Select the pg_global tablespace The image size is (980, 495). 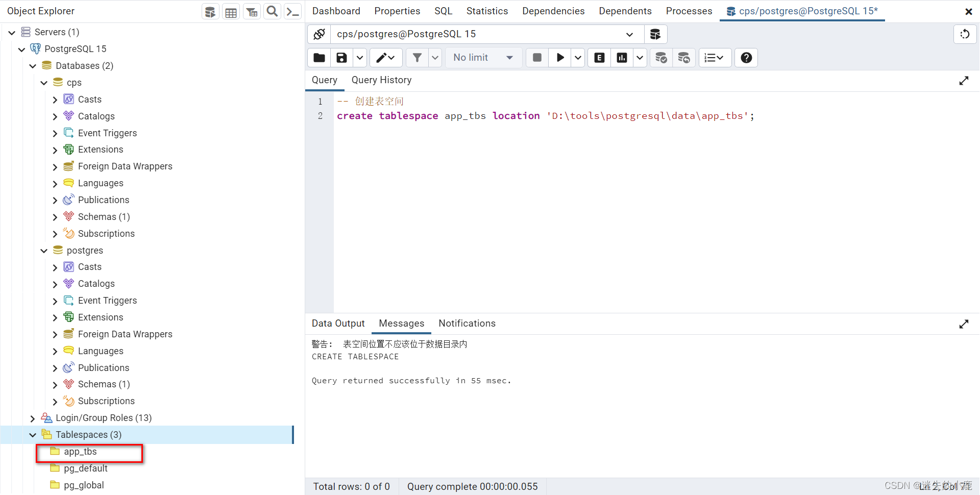click(x=84, y=485)
